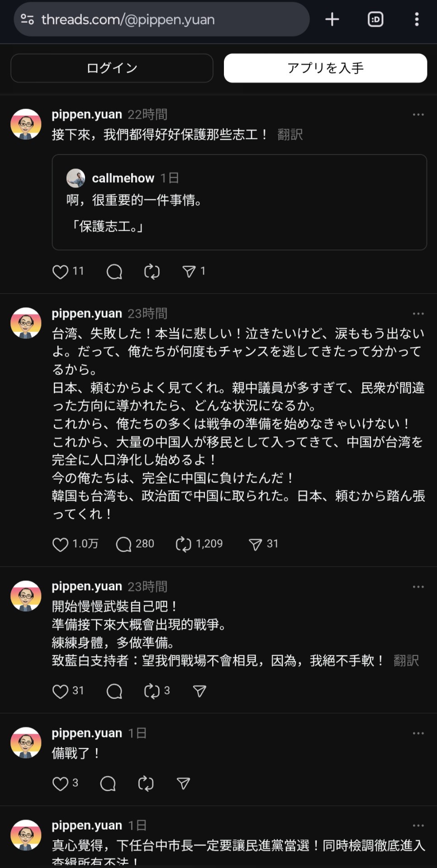
Task: Share the 備戰了！post via send icon
Action: click(183, 783)
